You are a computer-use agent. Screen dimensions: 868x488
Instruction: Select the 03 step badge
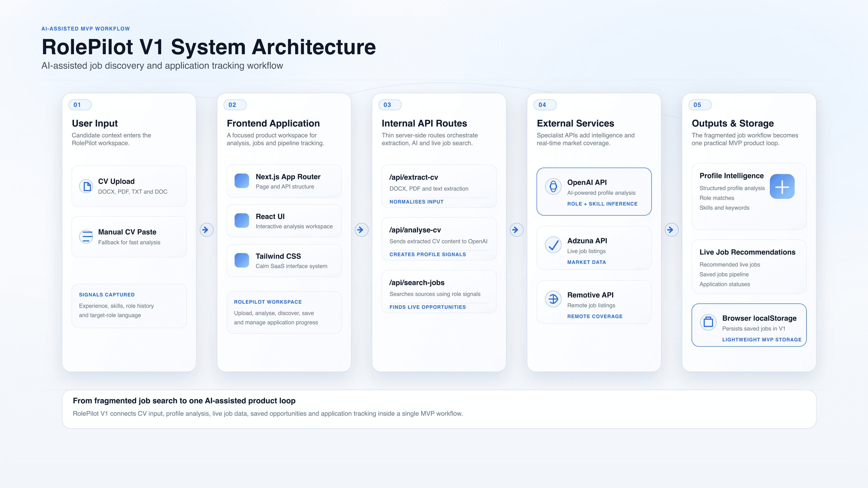coord(390,105)
